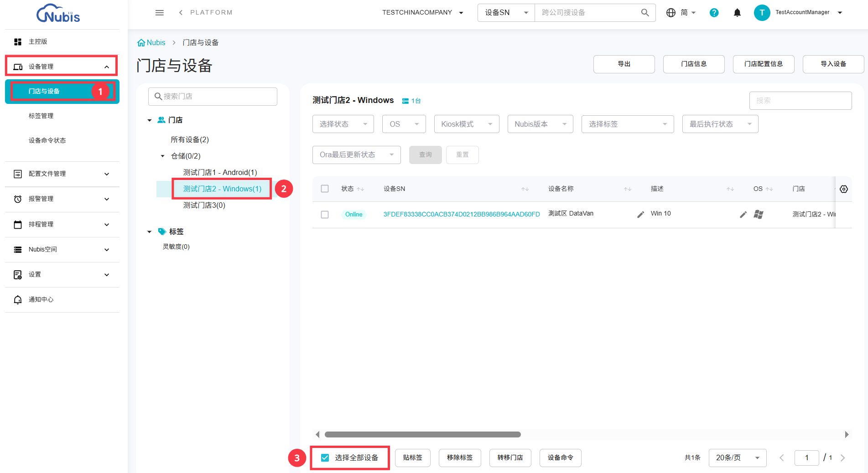The image size is (868, 473).
Task: Click the user avatar T
Action: pos(762,13)
